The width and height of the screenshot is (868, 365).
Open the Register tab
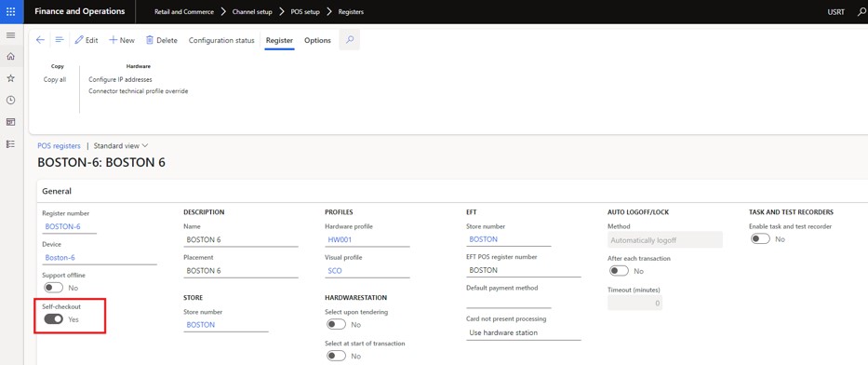click(279, 40)
